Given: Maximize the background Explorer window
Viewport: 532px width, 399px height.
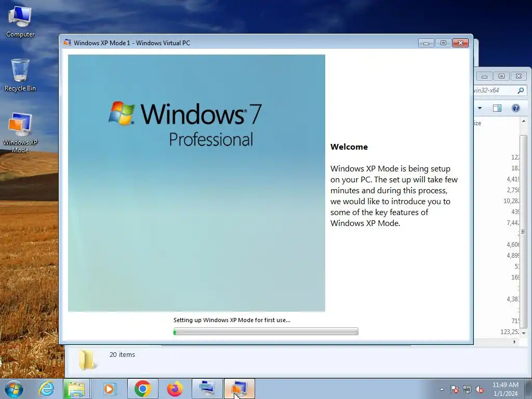Looking at the screenshot, I should coord(501,76).
